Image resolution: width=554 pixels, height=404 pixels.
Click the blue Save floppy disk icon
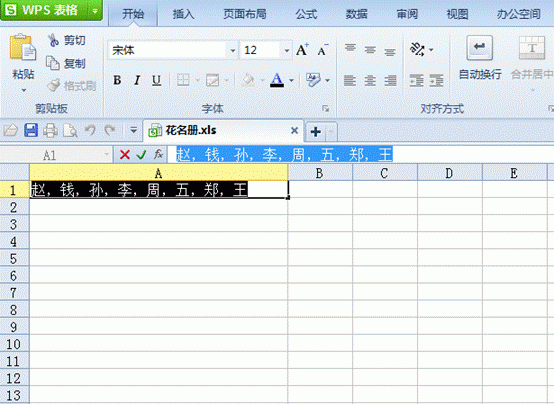coord(31,130)
